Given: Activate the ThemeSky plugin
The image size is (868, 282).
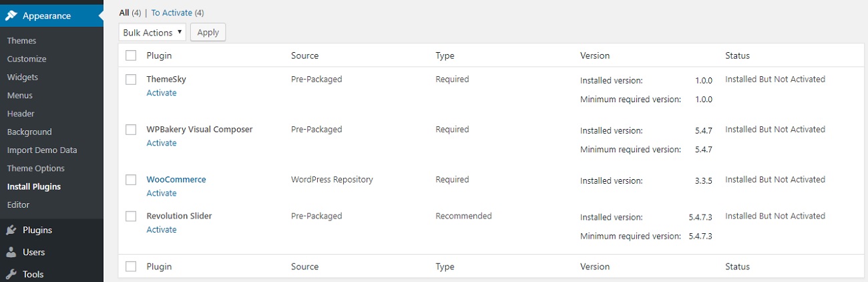Looking at the screenshot, I should point(162,93).
